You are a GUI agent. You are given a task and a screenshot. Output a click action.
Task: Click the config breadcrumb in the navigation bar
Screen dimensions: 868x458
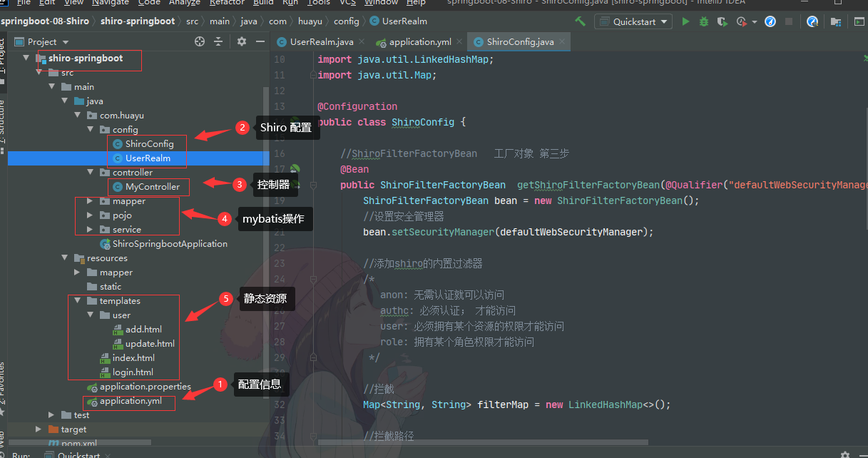coord(346,21)
